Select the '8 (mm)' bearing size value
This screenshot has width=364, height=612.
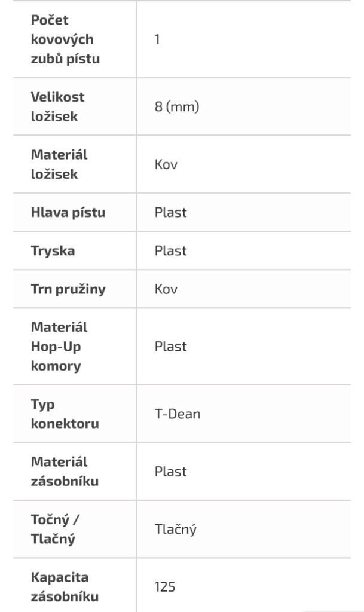(x=177, y=107)
